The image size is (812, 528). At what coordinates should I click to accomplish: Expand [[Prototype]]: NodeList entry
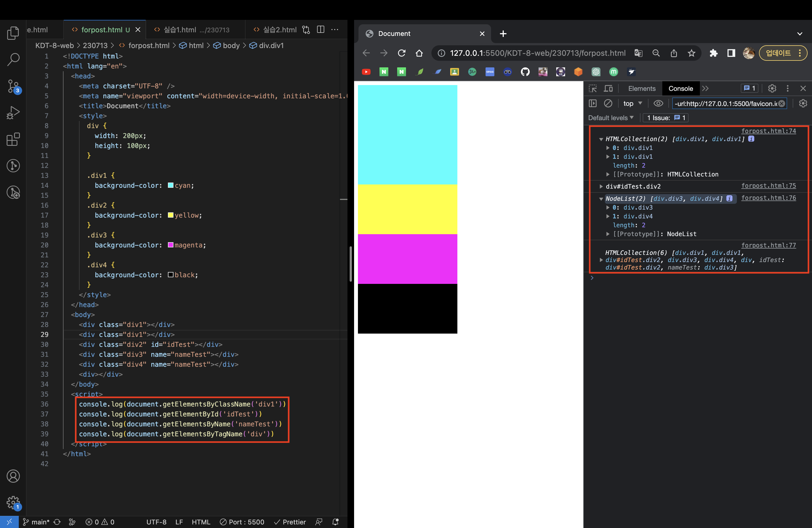[608, 234]
